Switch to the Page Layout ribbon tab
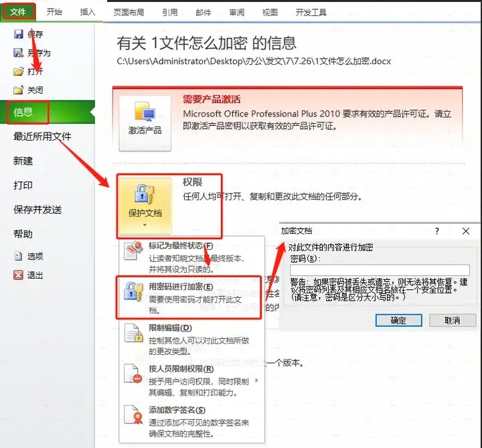Viewport: 482px width, 448px height. (129, 12)
